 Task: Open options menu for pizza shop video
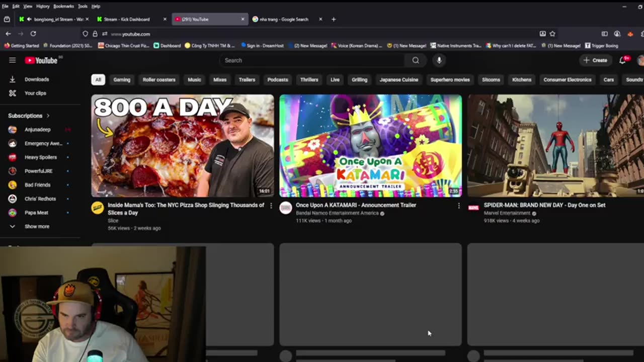[x=271, y=206]
